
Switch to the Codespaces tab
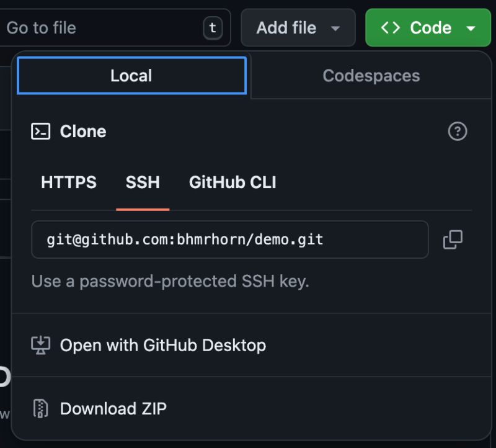(371, 76)
